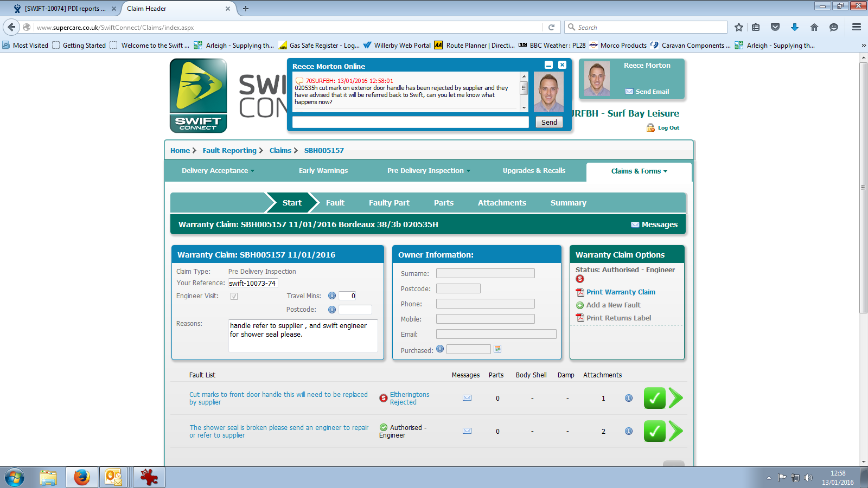Image resolution: width=868 pixels, height=488 pixels.
Task: Open the Cut marks to front door handle fault
Action: [278, 399]
